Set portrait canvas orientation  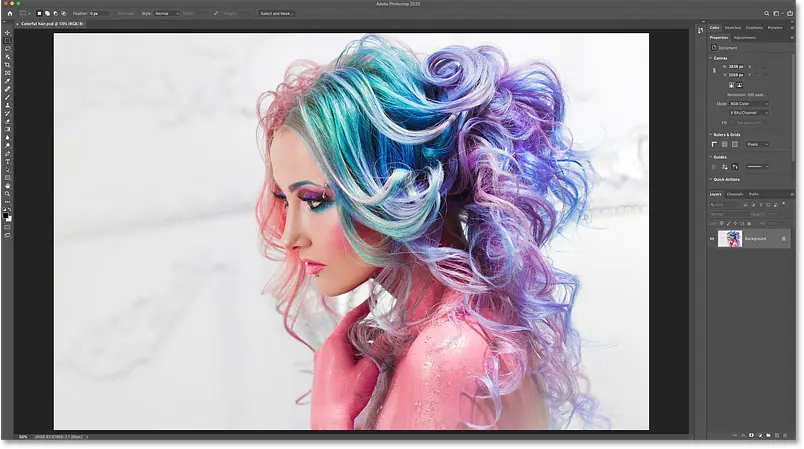731,85
